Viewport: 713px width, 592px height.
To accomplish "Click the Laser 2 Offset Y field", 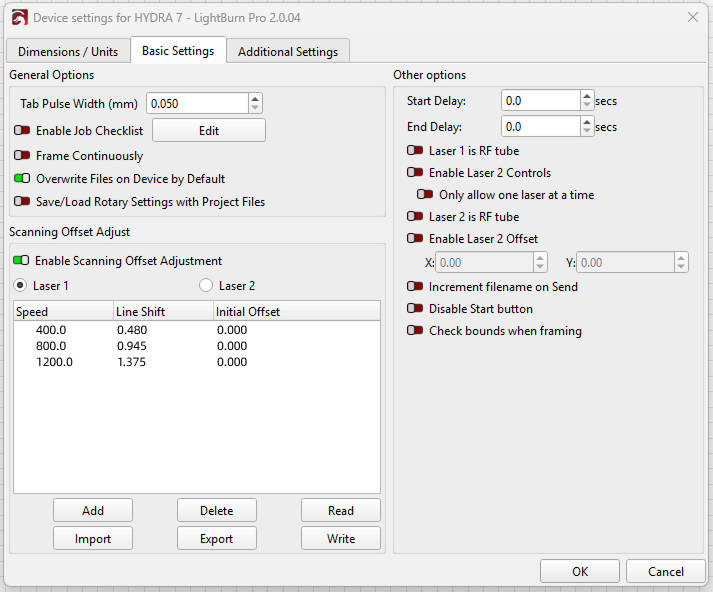I will click(x=625, y=262).
